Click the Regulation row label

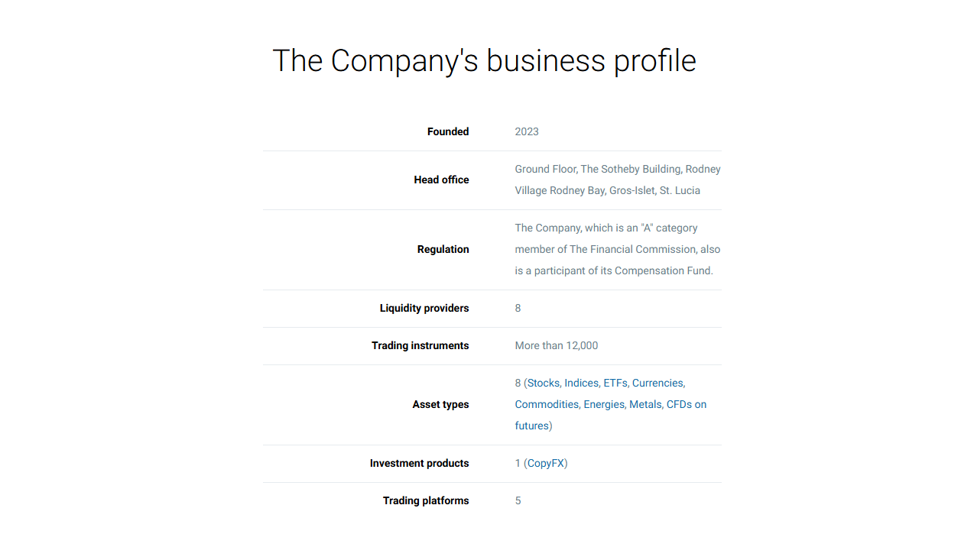[443, 249]
